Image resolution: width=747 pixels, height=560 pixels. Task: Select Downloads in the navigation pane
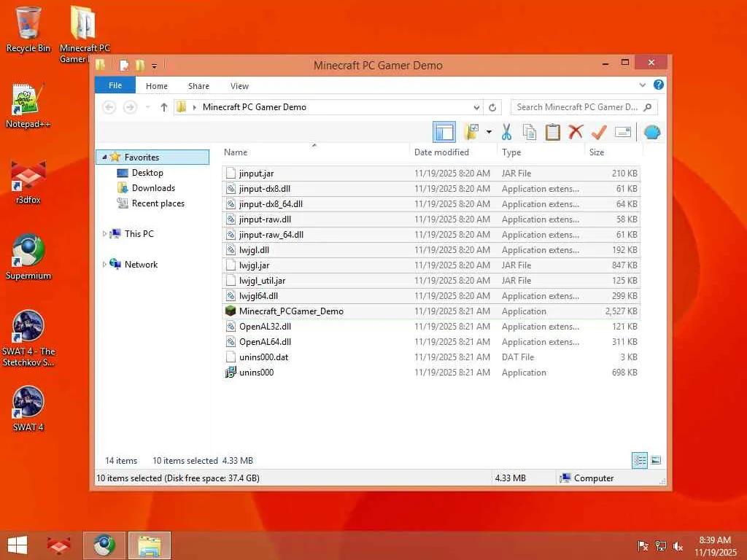click(153, 187)
